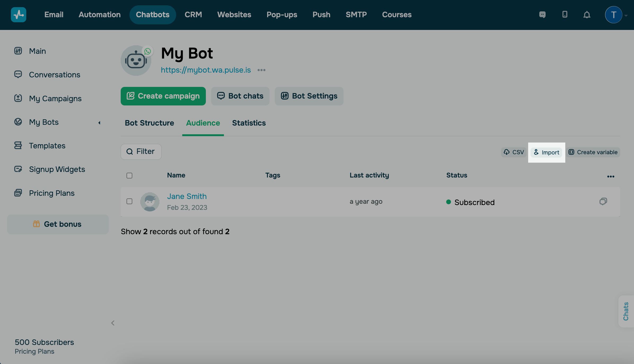The height and width of the screenshot is (364, 634).
Task: Open the Courses section
Action: [x=397, y=15]
